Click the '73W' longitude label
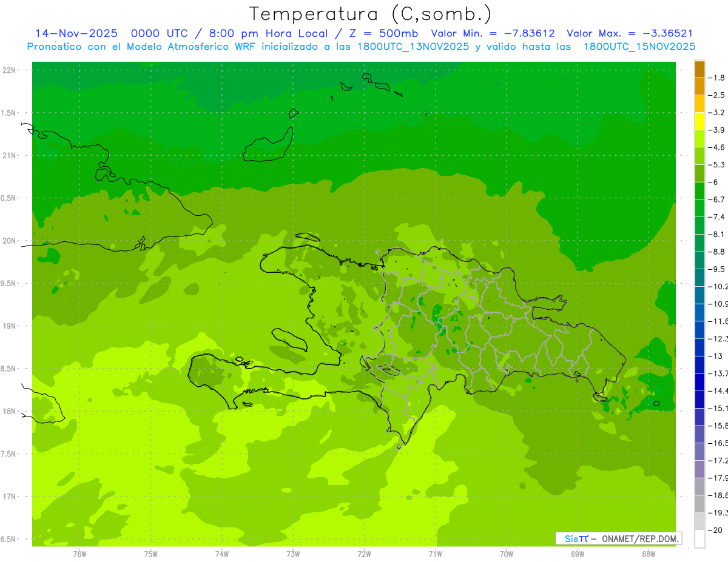 (x=293, y=554)
